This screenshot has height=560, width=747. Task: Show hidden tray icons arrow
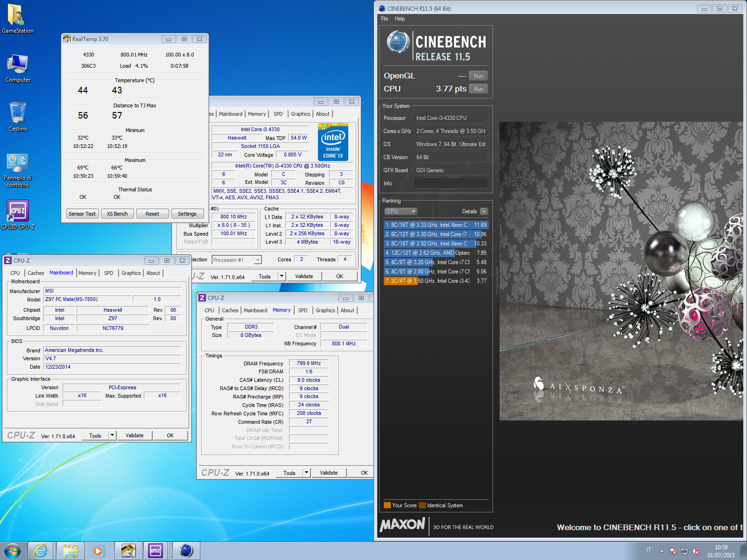[662, 551]
